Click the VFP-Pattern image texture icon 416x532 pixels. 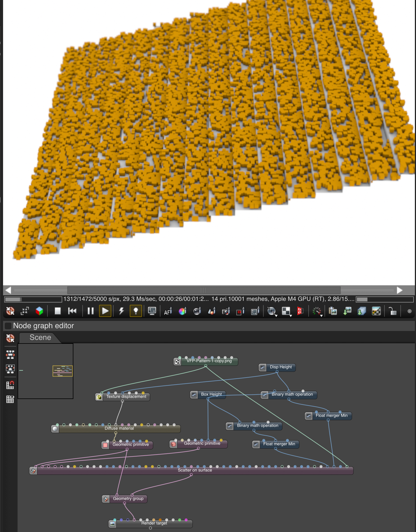point(177,361)
